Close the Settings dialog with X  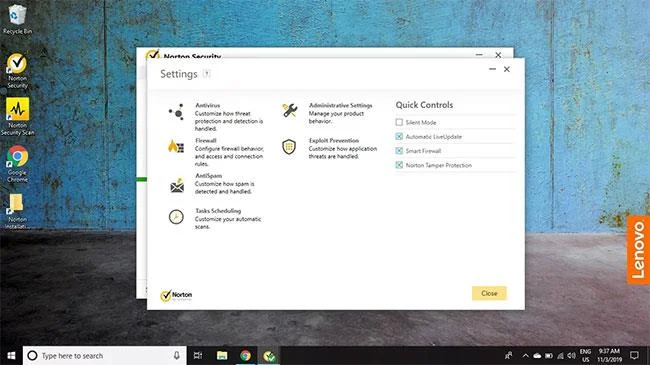tap(507, 69)
